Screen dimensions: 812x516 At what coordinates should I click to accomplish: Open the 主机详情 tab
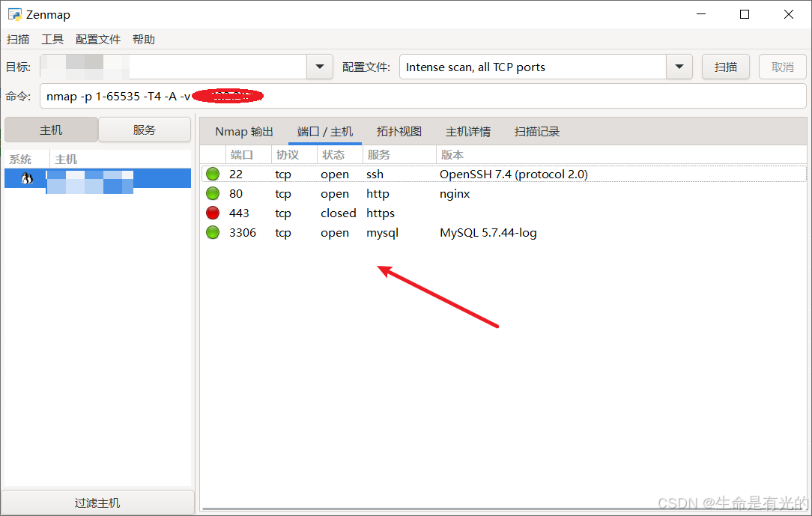click(x=468, y=132)
